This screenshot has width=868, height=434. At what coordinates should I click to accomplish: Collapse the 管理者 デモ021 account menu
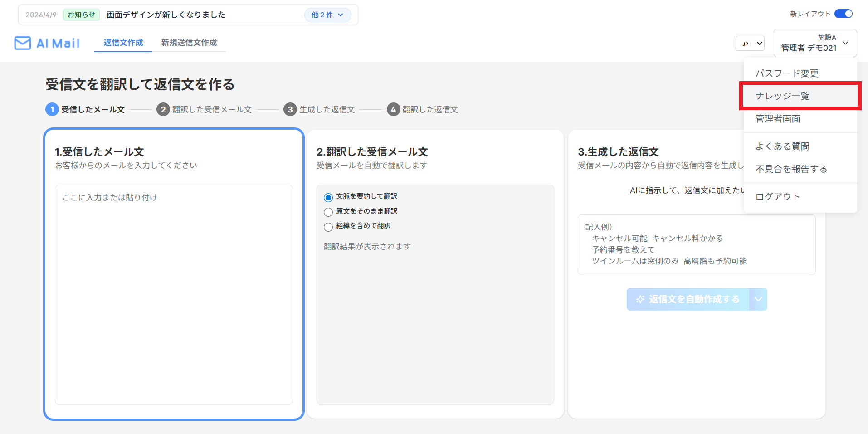[x=815, y=43]
